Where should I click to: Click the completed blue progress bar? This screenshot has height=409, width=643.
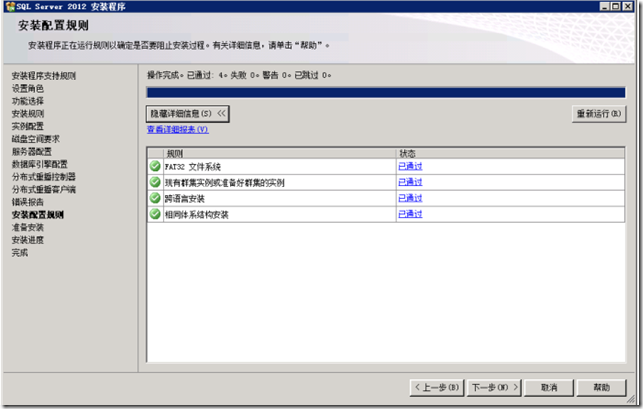point(386,92)
